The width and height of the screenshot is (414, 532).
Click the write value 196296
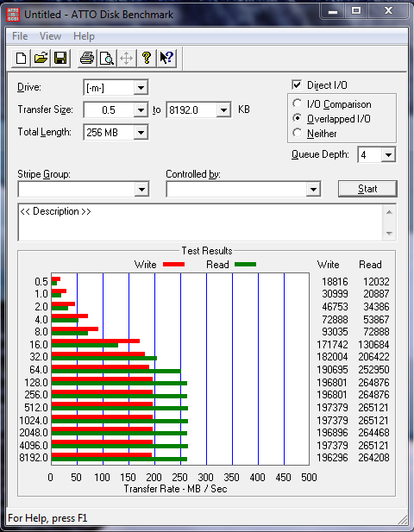coord(332,458)
